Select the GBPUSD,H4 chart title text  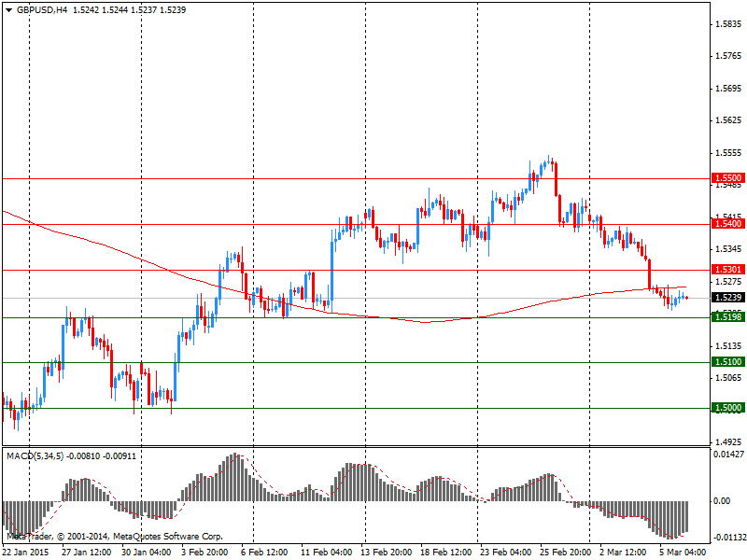[42, 10]
